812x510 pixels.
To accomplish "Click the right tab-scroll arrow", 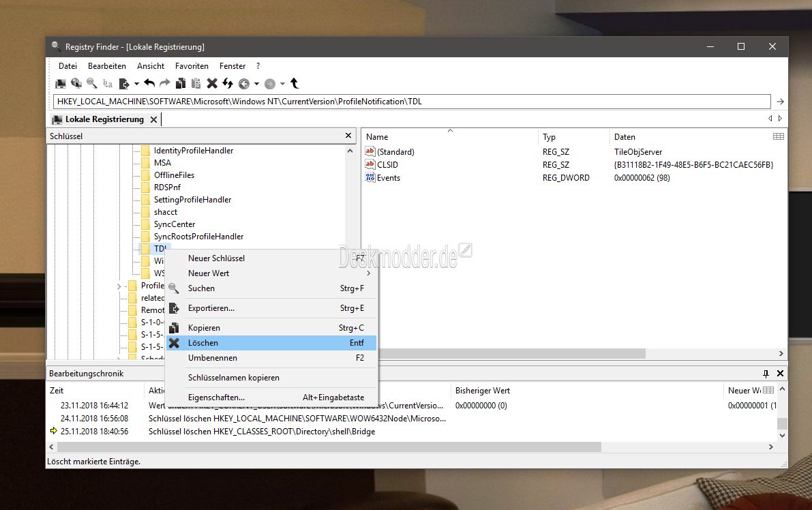I will tap(780, 119).
